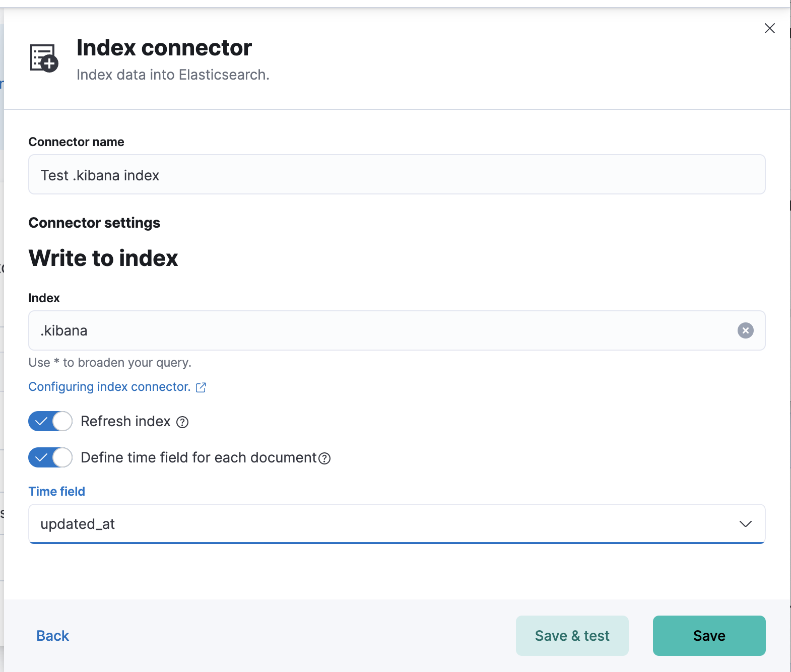The height and width of the screenshot is (672, 791).
Task: Click the Time field label
Action: click(x=56, y=491)
